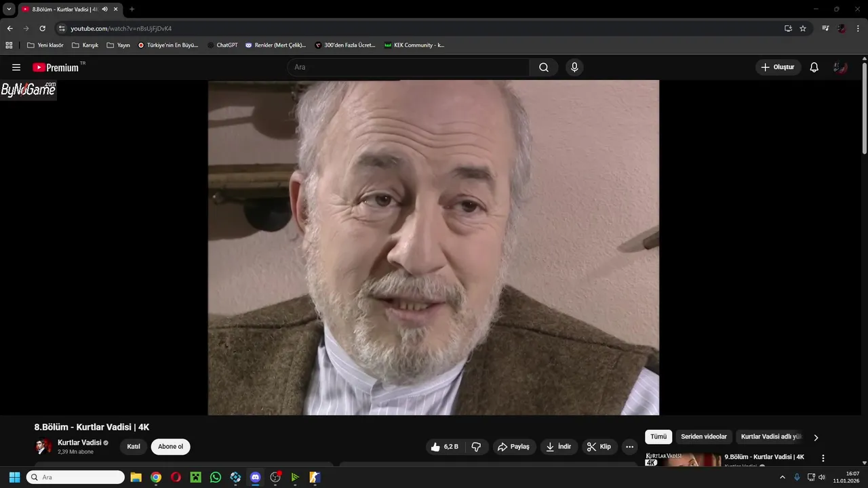Go back with browser back arrow

click(9, 28)
